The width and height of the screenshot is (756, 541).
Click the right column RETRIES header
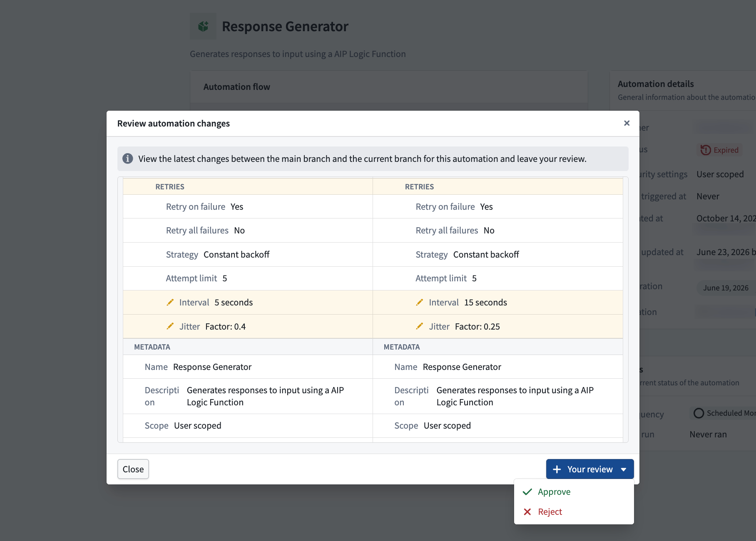[419, 187]
